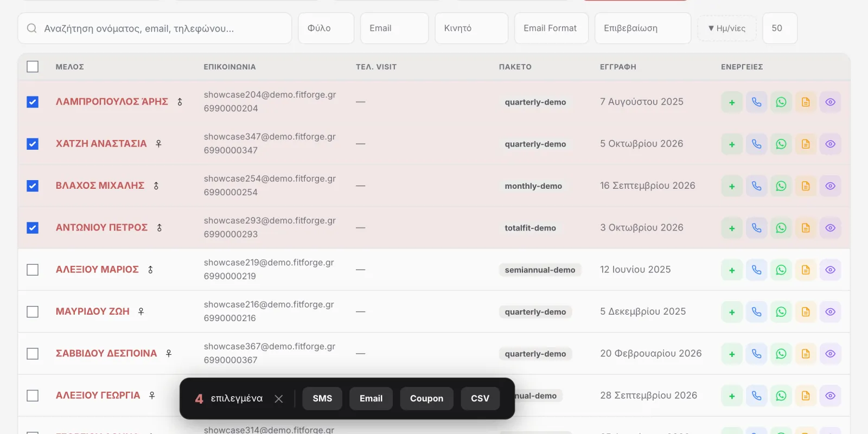Open the Κινητό filter dropdown

(471, 28)
